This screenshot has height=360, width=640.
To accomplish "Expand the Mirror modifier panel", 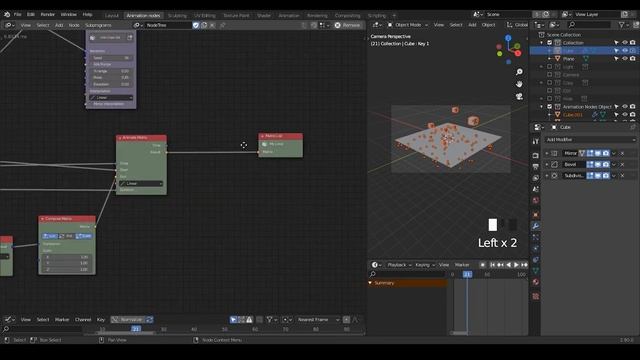I will click(x=547, y=153).
